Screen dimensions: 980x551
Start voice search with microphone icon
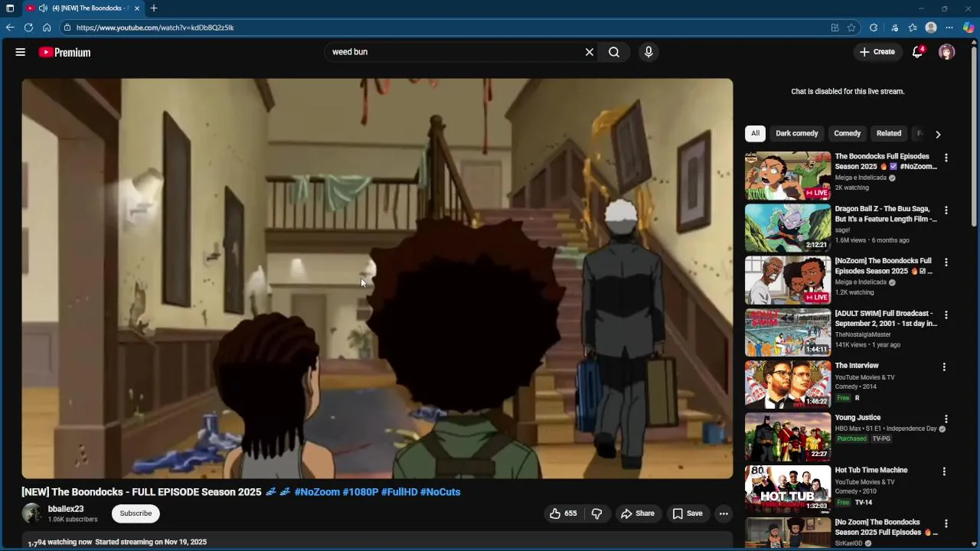pos(648,52)
